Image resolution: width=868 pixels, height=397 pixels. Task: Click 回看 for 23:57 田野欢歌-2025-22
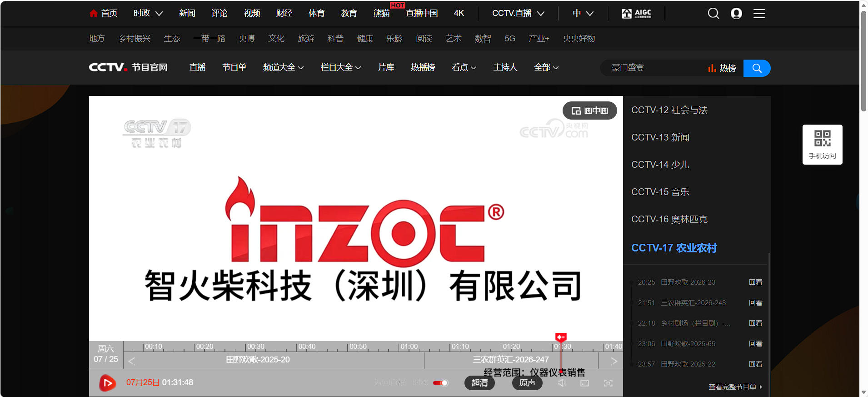click(x=755, y=364)
